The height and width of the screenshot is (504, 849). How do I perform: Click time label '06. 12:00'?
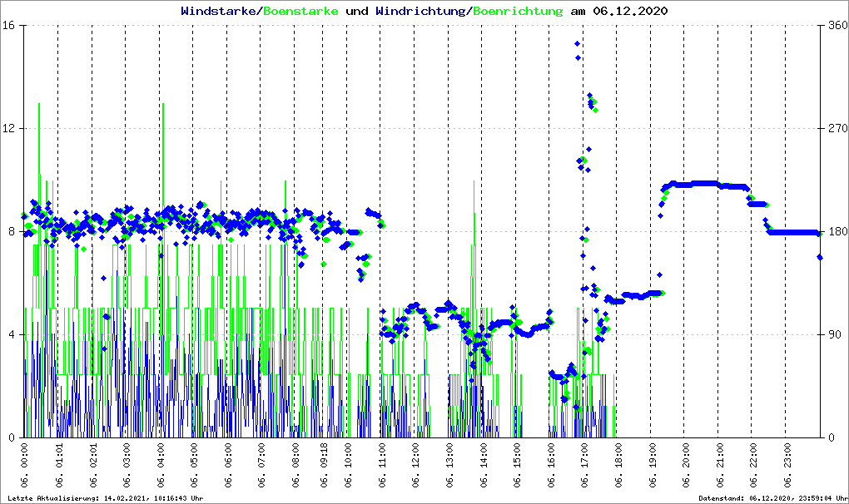(415, 466)
